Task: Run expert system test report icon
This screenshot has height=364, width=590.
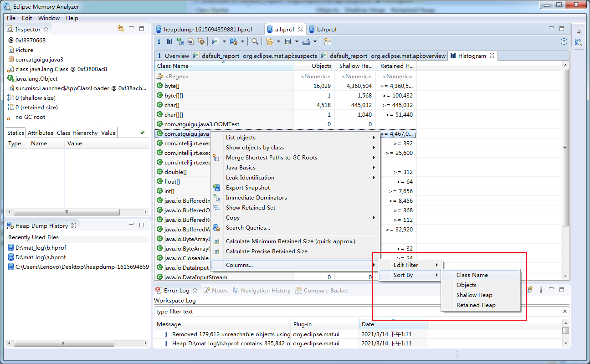Action: click(215, 41)
